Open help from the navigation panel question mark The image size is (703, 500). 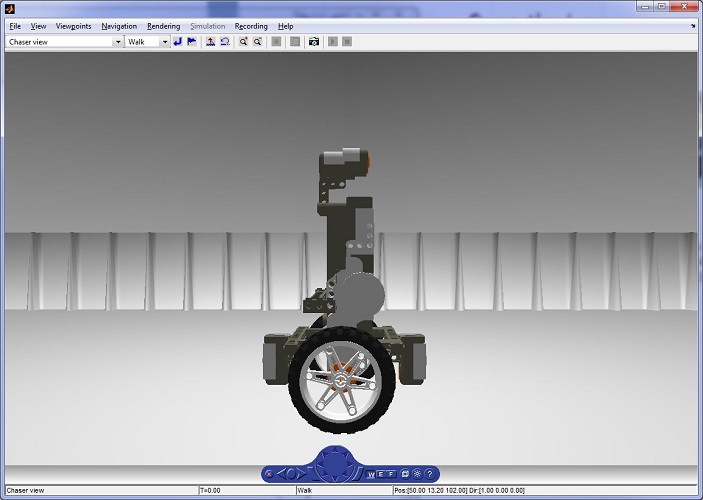[430, 473]
